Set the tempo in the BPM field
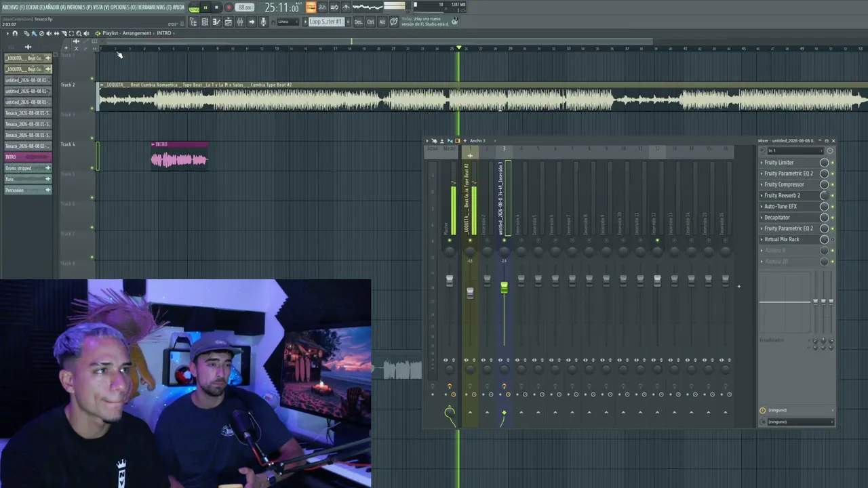868x488 pixels. pos(245,8)
